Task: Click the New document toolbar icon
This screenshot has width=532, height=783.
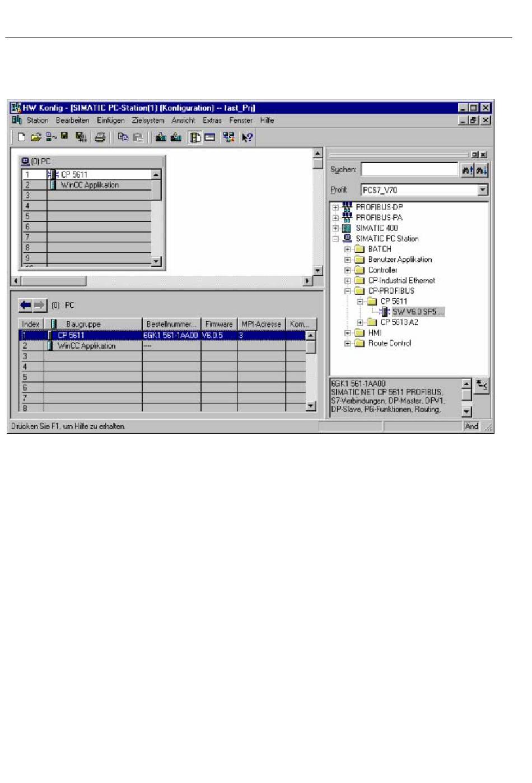Action: 21,137
